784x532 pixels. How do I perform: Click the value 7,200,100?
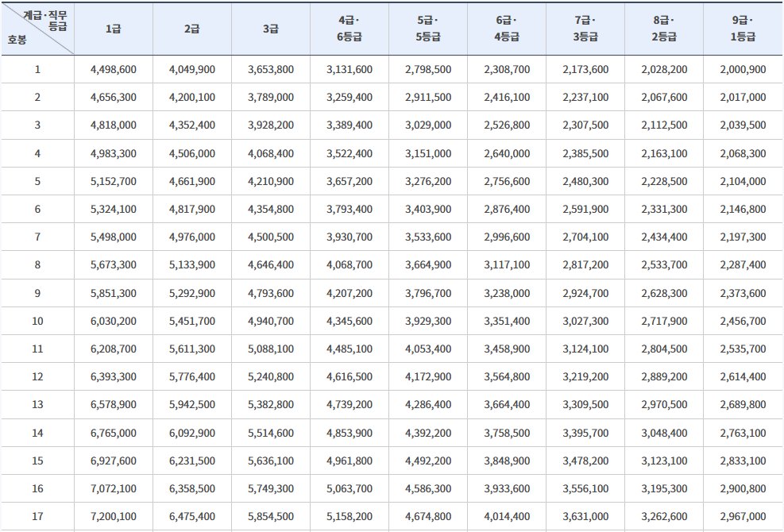(x=114, y=516)
